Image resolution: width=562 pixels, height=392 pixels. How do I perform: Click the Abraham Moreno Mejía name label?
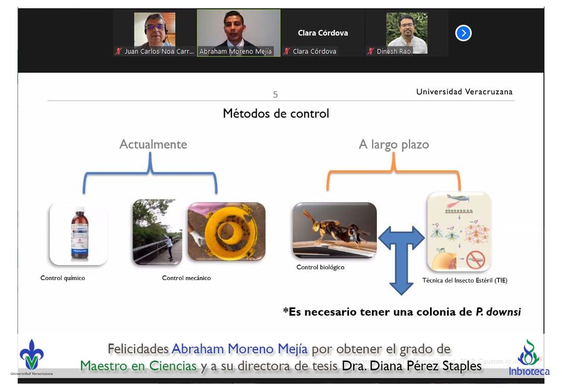tap(236, 52)
